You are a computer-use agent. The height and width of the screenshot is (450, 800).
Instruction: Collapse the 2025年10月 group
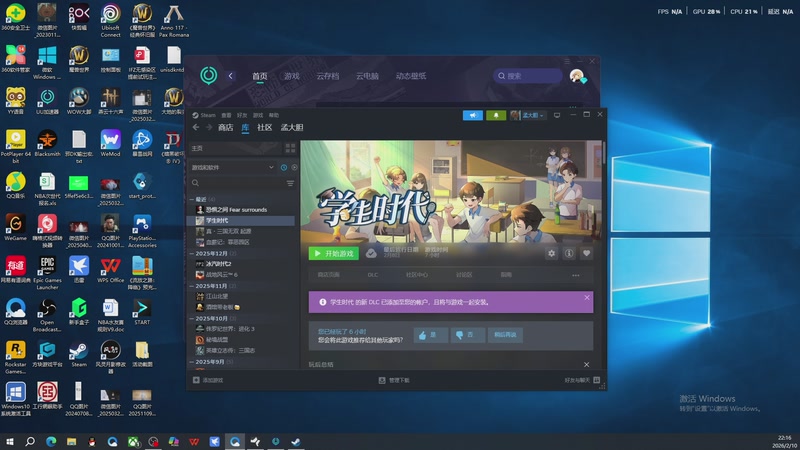coord(192,318)
